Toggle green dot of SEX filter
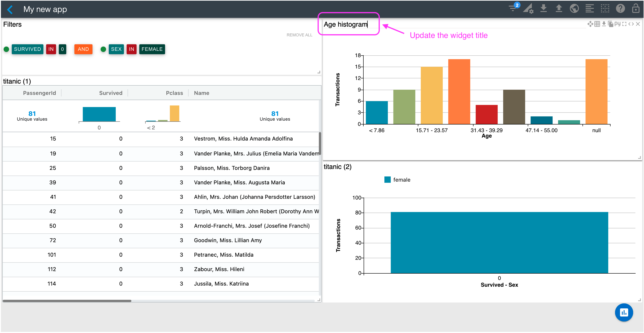Image resolution: width=644 pixels, height=333 pixels. [103, 49]
